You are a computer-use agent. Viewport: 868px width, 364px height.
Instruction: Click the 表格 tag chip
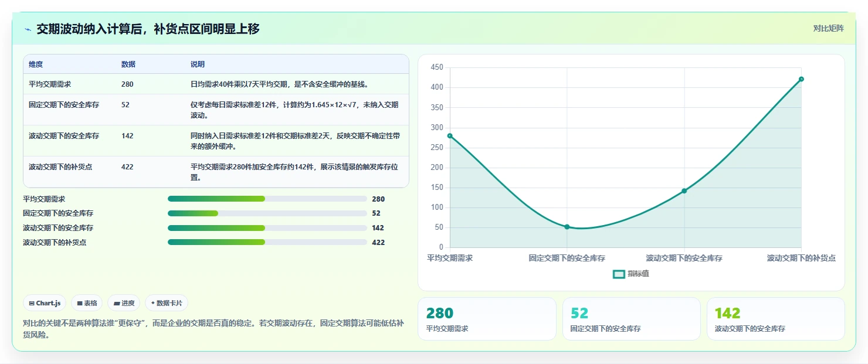click(x=87, y=303)
